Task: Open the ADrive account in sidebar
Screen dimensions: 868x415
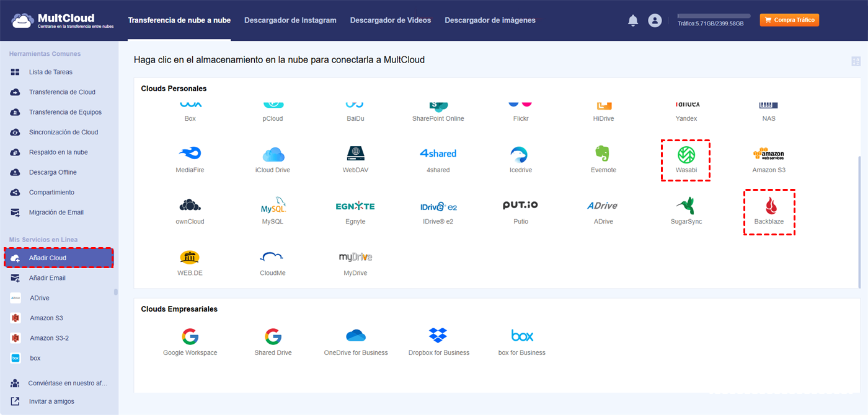Action: tap(60, 298)
